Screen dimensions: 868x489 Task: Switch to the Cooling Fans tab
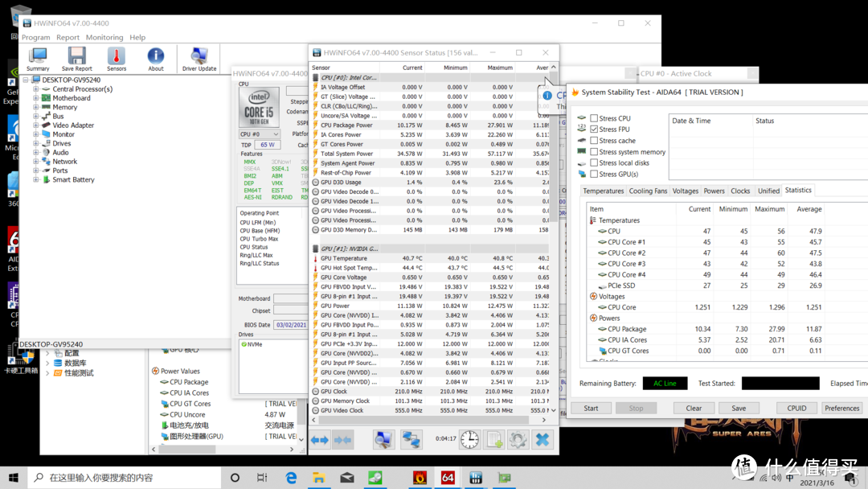pos(648,191)
